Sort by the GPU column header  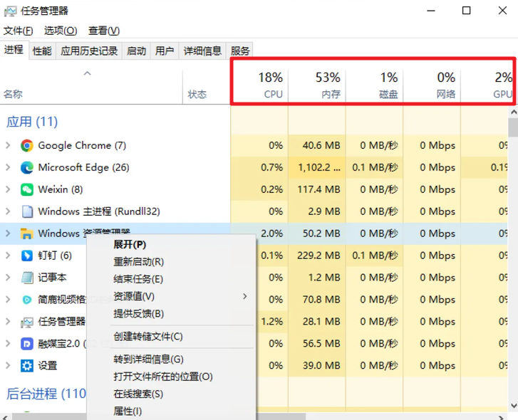(487, 87)
